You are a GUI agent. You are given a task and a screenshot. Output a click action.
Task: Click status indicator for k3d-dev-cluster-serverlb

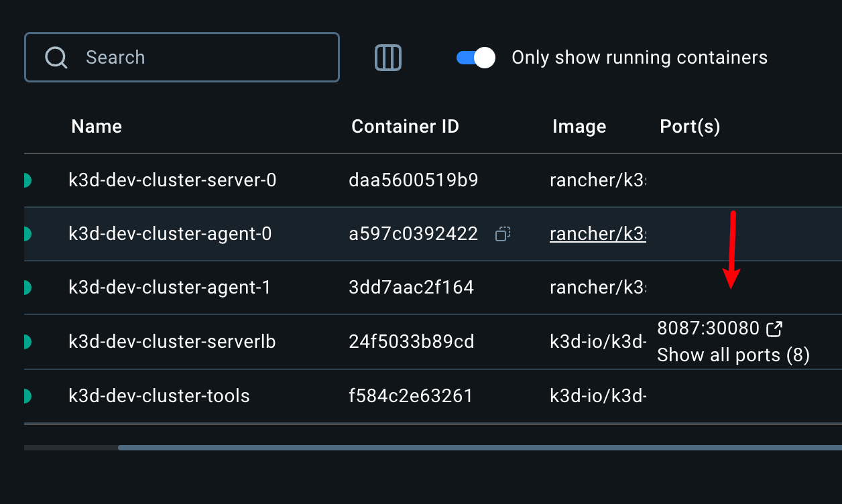click(27, 342)
